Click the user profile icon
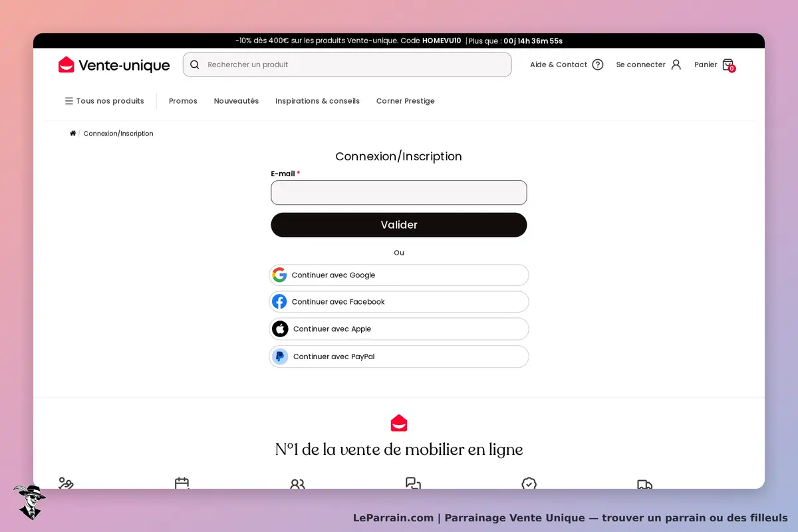This screenshot has width=798, height=532. click(x=676, y=65)
